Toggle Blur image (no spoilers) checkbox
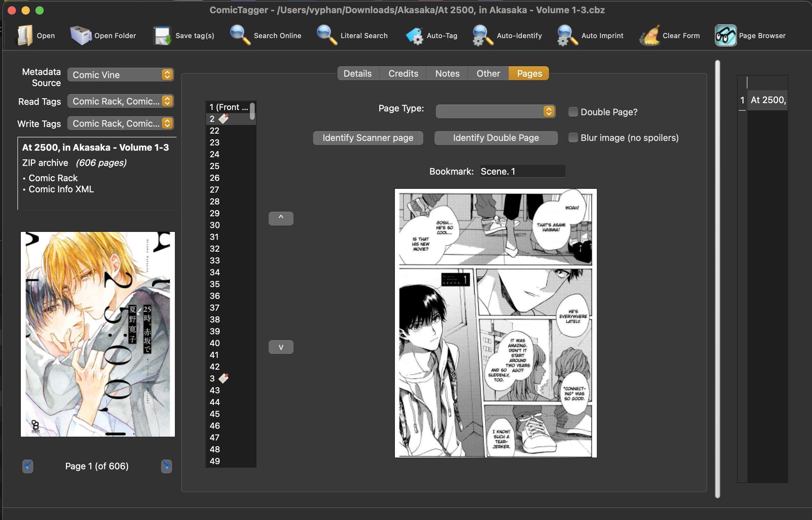This screenshot has height=520, width=812. point(573,138)
